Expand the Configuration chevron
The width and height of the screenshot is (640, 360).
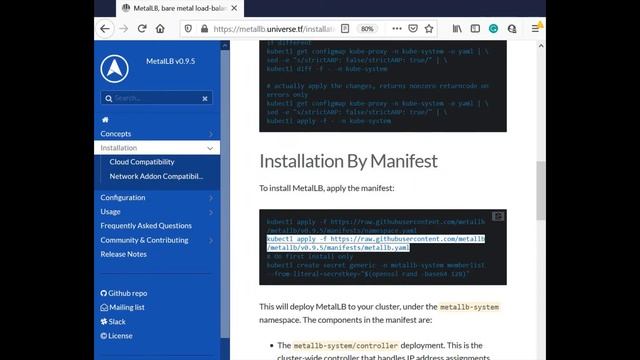pos(211,198)
